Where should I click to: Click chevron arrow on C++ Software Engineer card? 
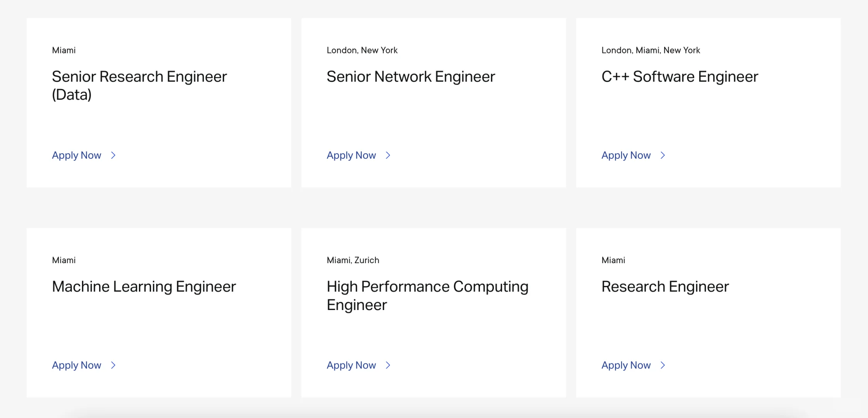click(663, 155)
